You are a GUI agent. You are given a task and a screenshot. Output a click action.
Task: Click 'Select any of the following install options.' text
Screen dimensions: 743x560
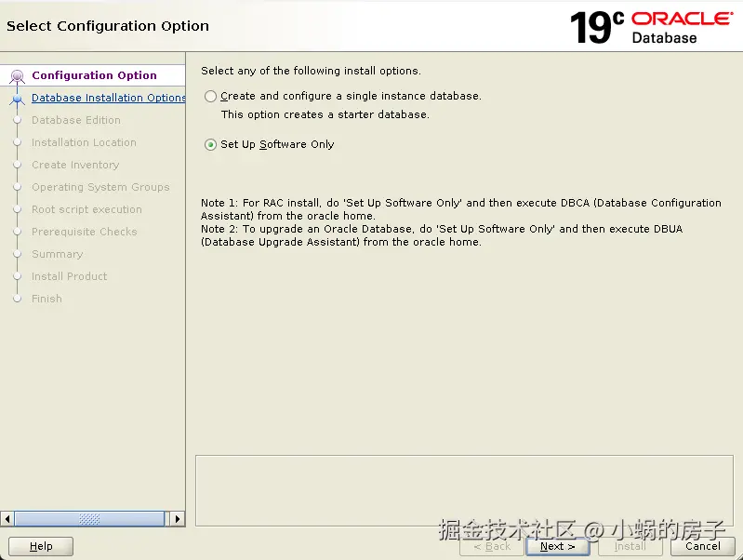coord(311,71)
